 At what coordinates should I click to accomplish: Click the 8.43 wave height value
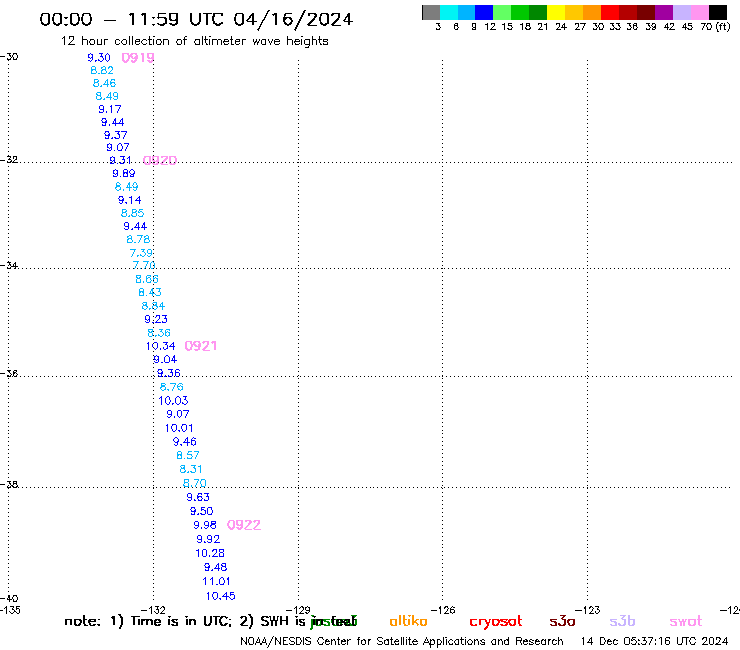(x=150, y=292)
